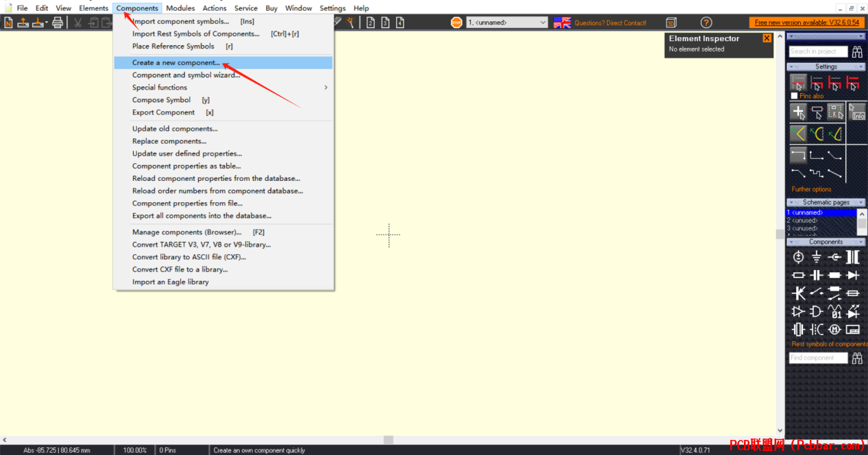
Task: Toggle the Pins also checkbox
Action: click(x=794, y=96)
